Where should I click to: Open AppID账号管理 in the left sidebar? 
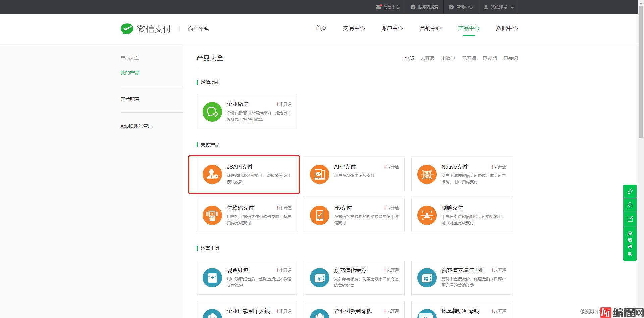137,126
